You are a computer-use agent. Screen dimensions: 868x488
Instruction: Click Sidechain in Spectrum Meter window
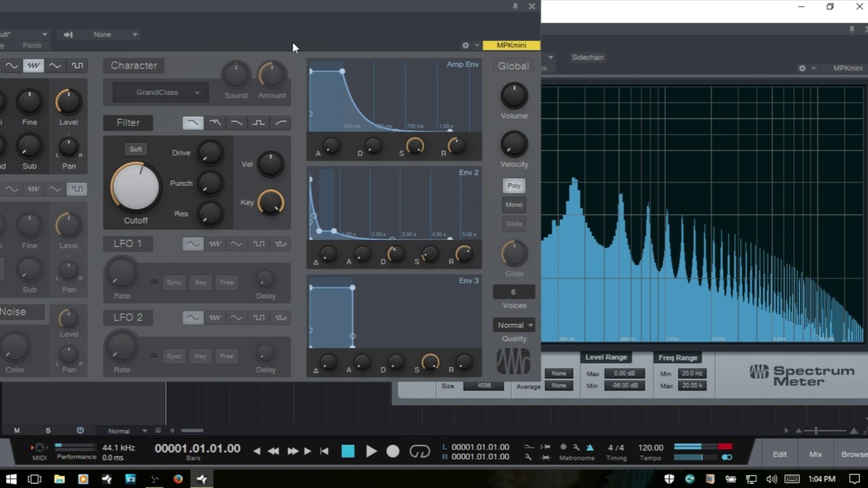587,57
